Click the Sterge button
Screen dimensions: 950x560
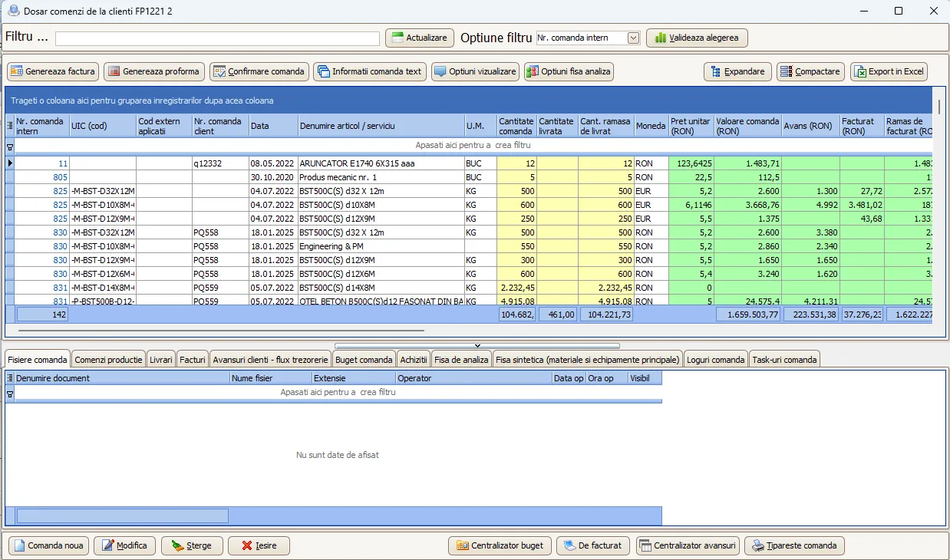[192, 545]
